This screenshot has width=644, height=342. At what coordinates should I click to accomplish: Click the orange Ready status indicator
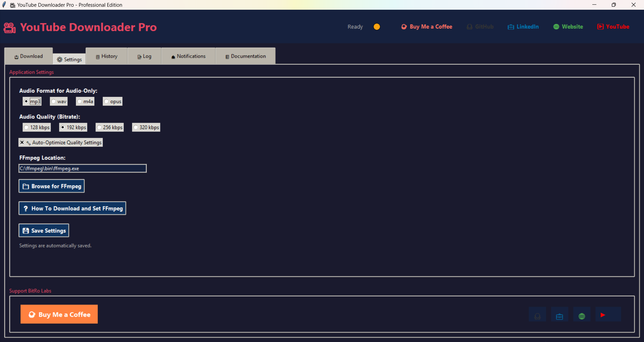pos(377,26)
